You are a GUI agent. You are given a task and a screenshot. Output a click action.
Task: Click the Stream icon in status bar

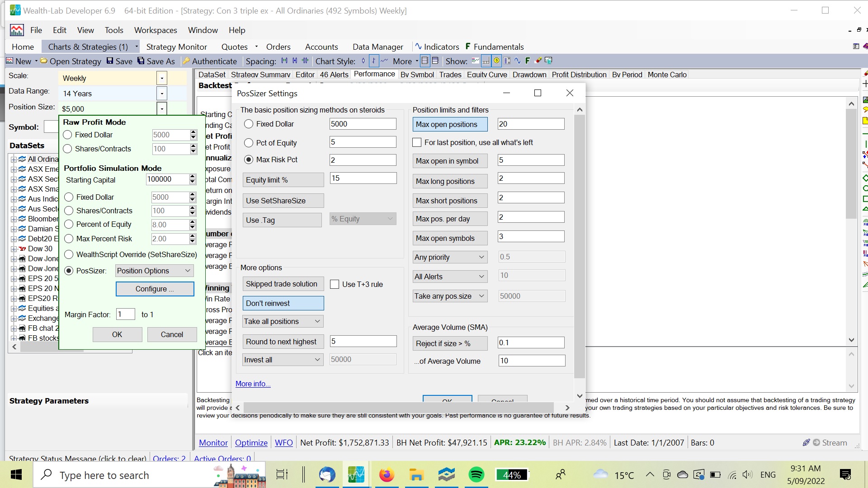pos(816,443)
